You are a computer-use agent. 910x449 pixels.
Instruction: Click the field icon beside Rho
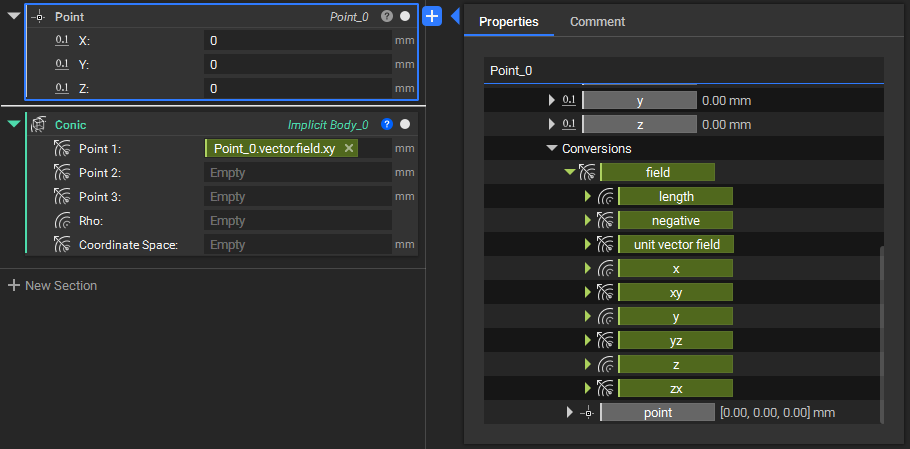click(x=62, y=221)
